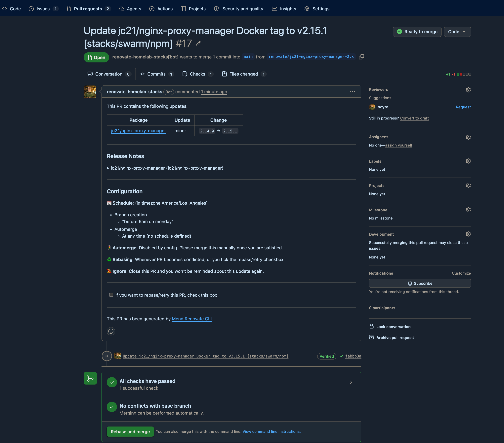Image resolution: width=504 pixels, height=443 pixels.
Task: Click the commit author avatar in timeline
Action: click(118, 356)
